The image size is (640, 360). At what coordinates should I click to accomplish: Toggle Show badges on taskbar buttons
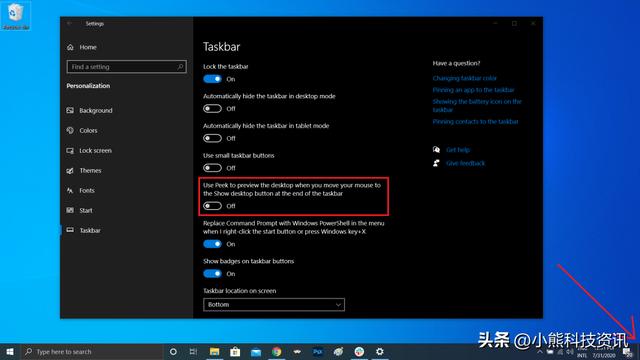point(212,273)
